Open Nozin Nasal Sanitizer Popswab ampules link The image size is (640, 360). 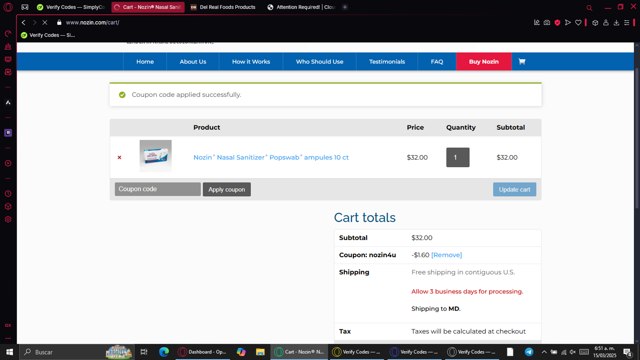click(x=271, y=157)
